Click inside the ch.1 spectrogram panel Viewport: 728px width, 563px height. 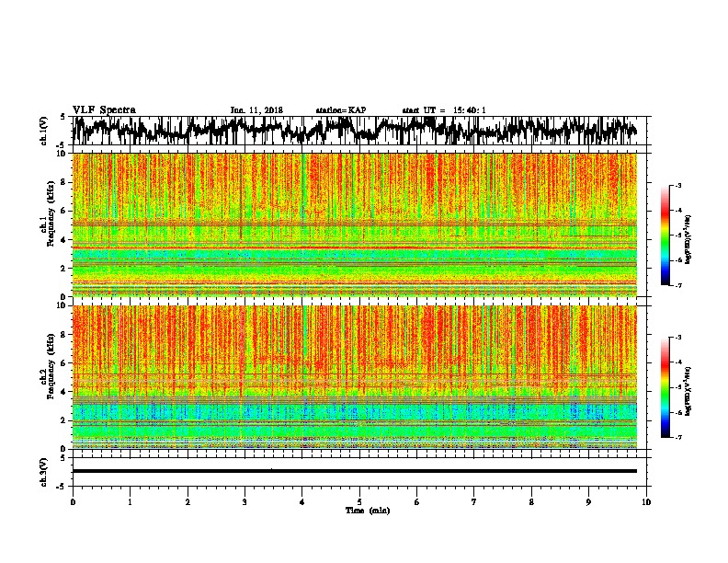coord(355,224)
